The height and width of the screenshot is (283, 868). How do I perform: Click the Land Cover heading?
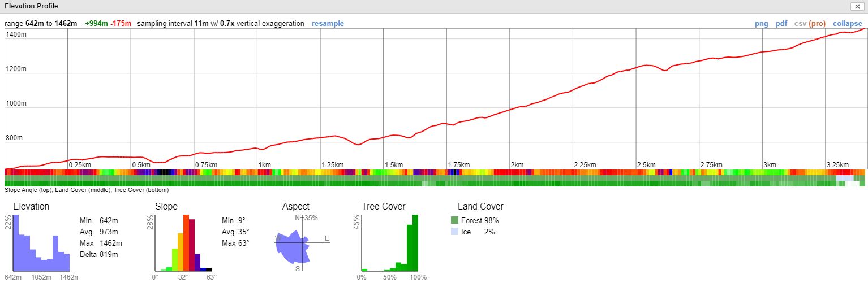click(x=480, y=207)
